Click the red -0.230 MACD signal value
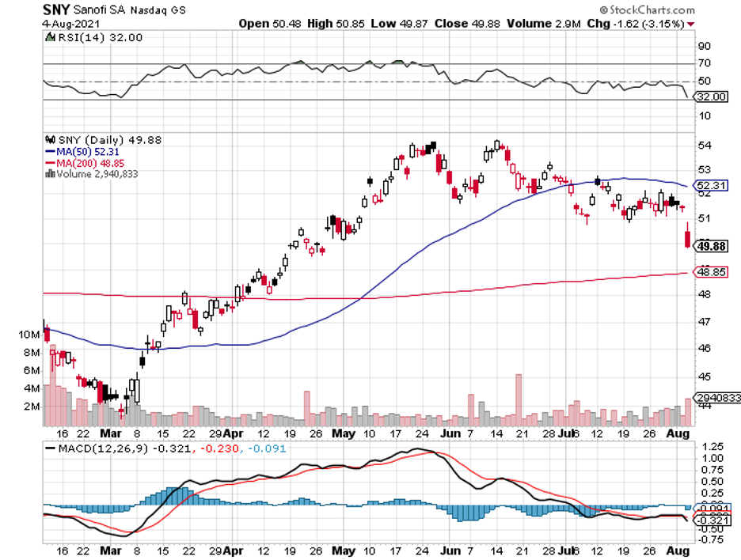 coord(219,448)
